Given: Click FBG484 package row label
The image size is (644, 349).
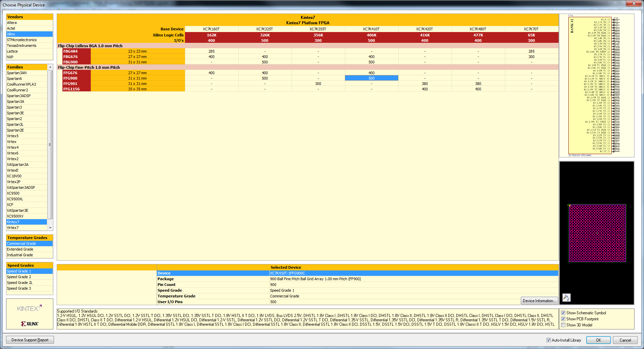Looking at the screenshot, I should [x=76, y=51].
